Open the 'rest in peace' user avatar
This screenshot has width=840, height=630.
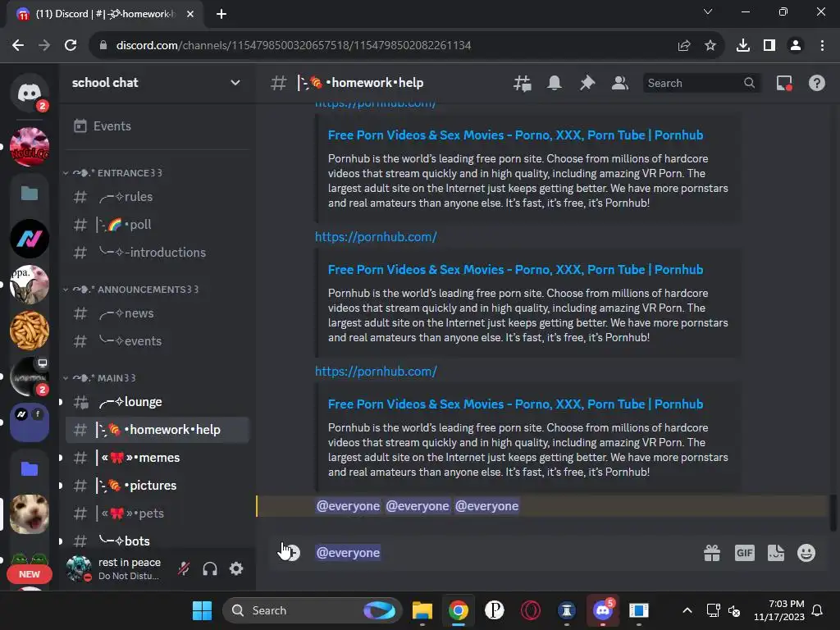[x=79, y=568]
